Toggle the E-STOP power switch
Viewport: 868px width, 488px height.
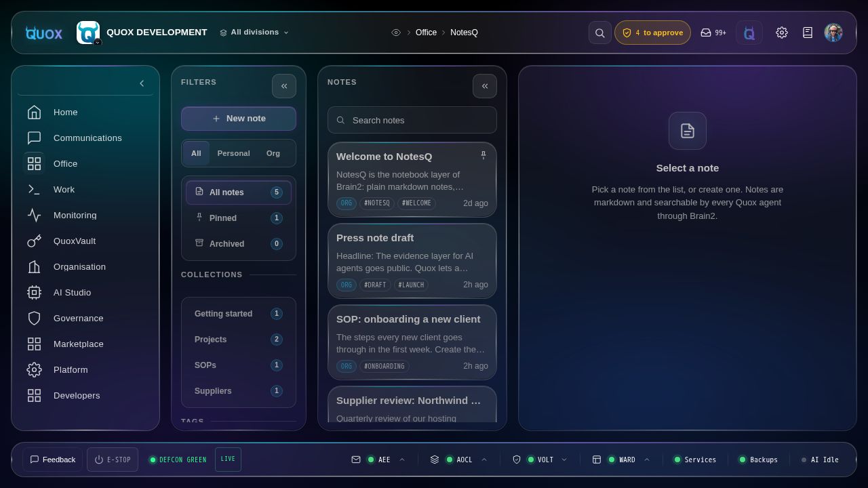tap(113, 460)
